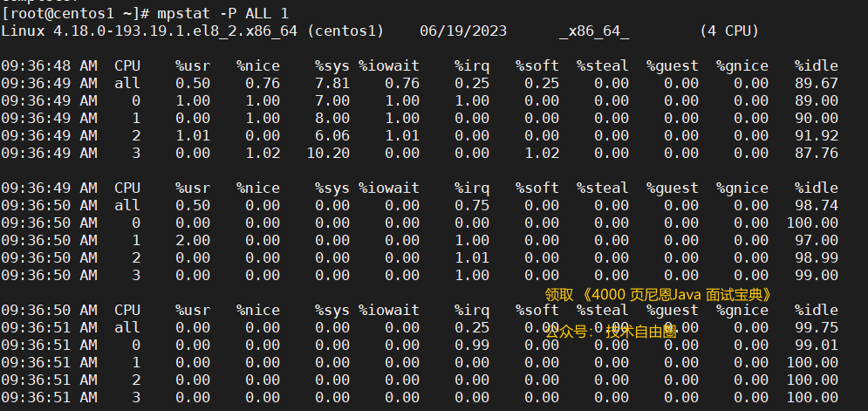The image size is (868, 411).
Task: Click the %nice value '0.76' in first all row
Action: pyautogui.click(x=263, y=84)
